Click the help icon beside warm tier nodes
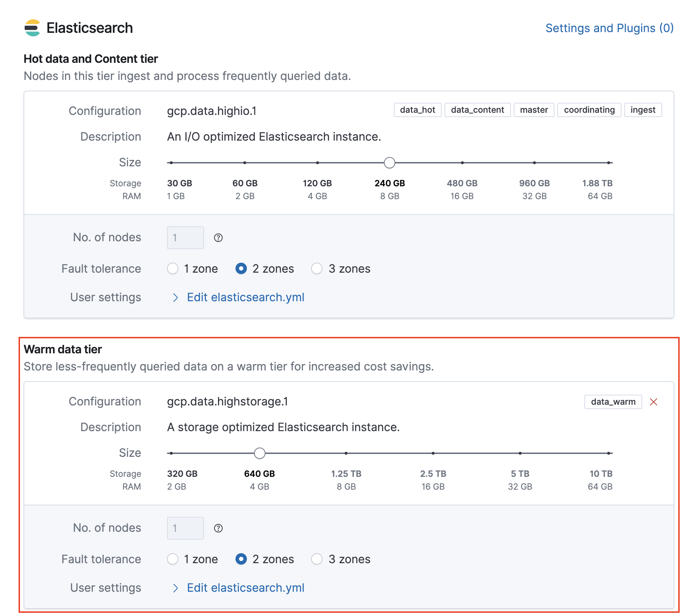Screen dimensions: 685x616 coord(218,528)
